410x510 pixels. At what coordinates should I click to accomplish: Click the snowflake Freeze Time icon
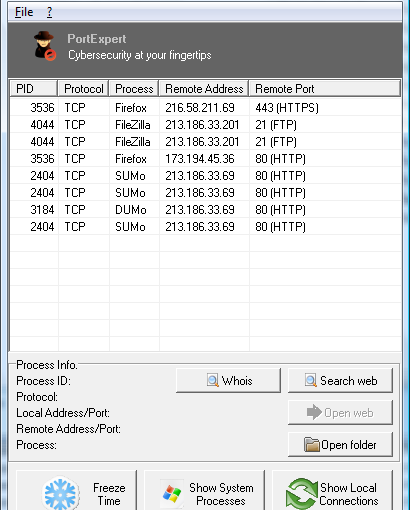(60, 494)
